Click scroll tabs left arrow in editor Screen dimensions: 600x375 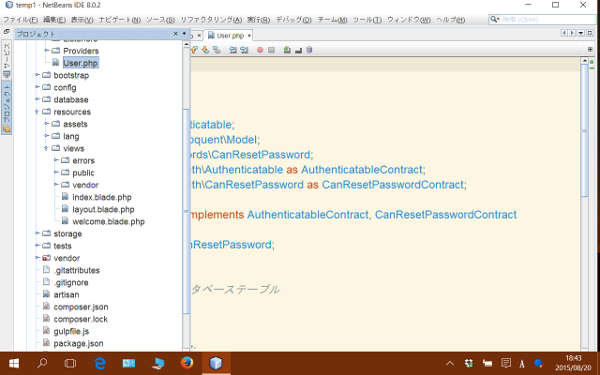[x=564, y=33]
